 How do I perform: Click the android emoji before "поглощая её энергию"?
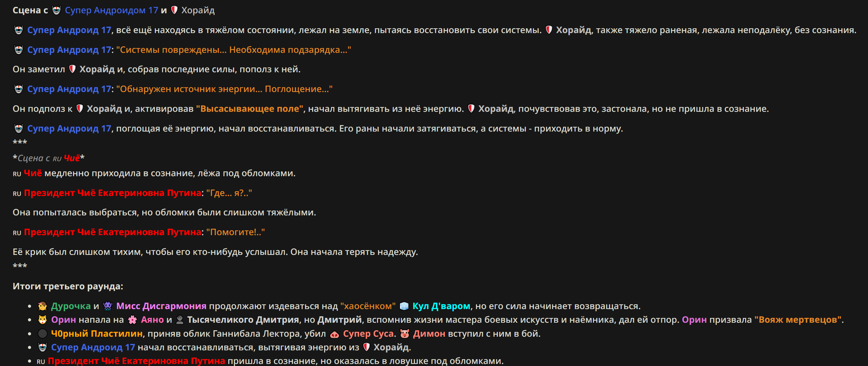[18, 129]
